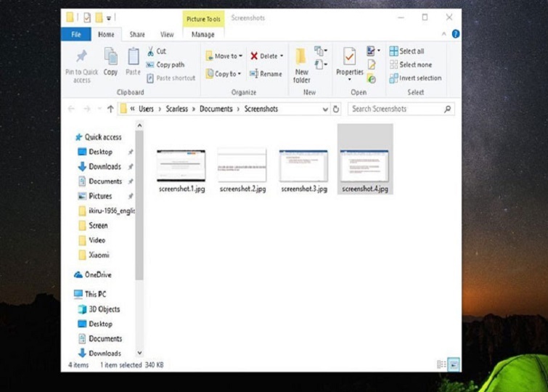Open the help question mark icon
548x392 pixels.
point(455,34)
